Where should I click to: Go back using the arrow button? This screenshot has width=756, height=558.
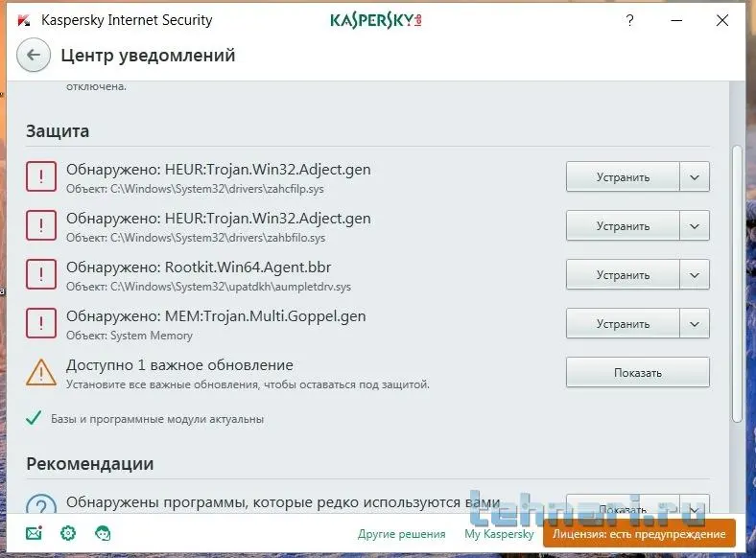34,55
